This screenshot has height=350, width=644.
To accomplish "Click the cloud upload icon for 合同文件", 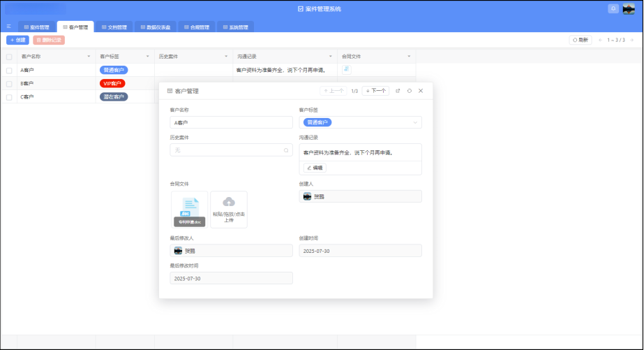I will [229, 203].
